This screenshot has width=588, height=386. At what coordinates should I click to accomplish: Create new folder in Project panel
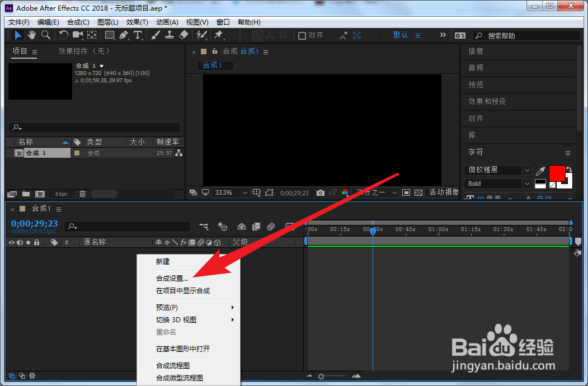point(26,194)
